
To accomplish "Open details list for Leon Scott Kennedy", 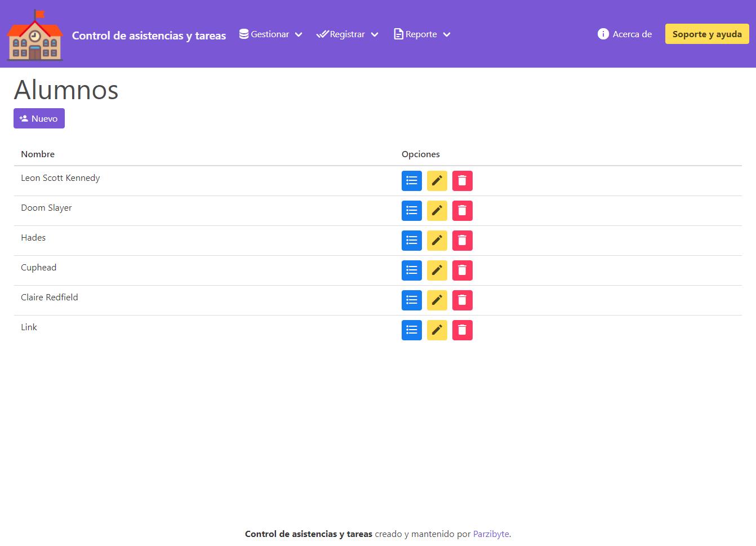I will coord(411,181).
